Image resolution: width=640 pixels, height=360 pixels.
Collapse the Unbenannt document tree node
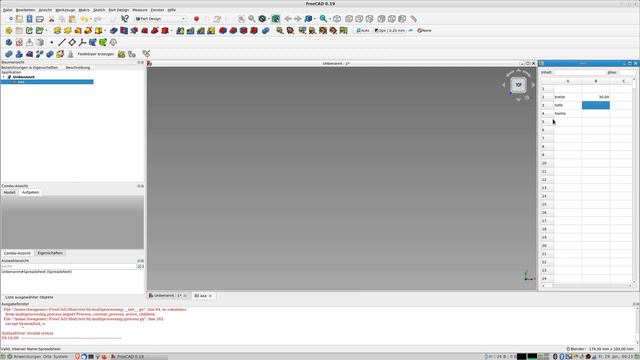pyautogui.click(x=4, y=77)
